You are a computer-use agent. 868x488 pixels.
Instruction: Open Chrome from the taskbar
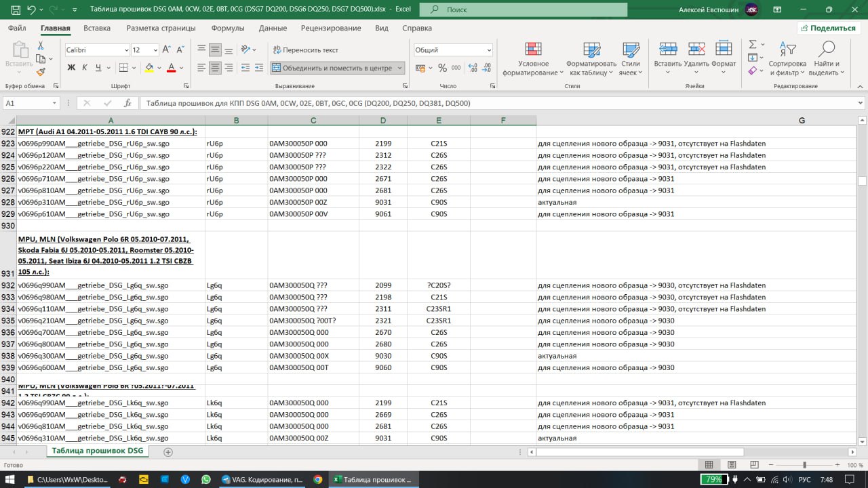click(317, 479)
